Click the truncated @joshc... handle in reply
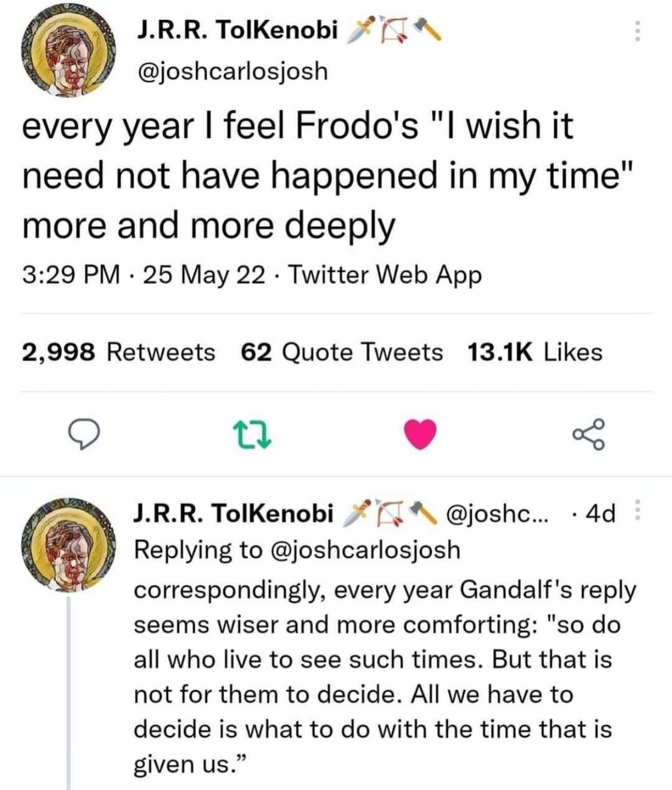Image resolution: width=672 pixels, height=790 pixels. point(495,512)
